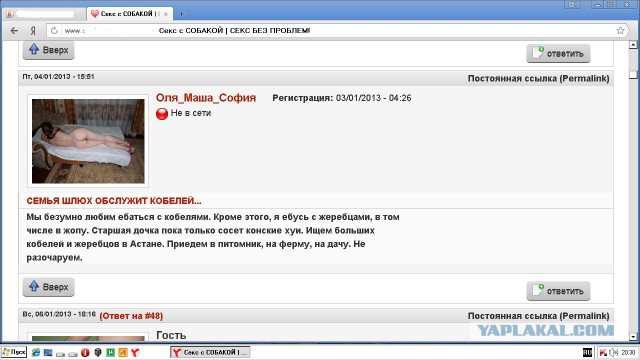Open the RU language indicator
The height and width of the screenshot is (360, 640).
click(x=587, y=352)
